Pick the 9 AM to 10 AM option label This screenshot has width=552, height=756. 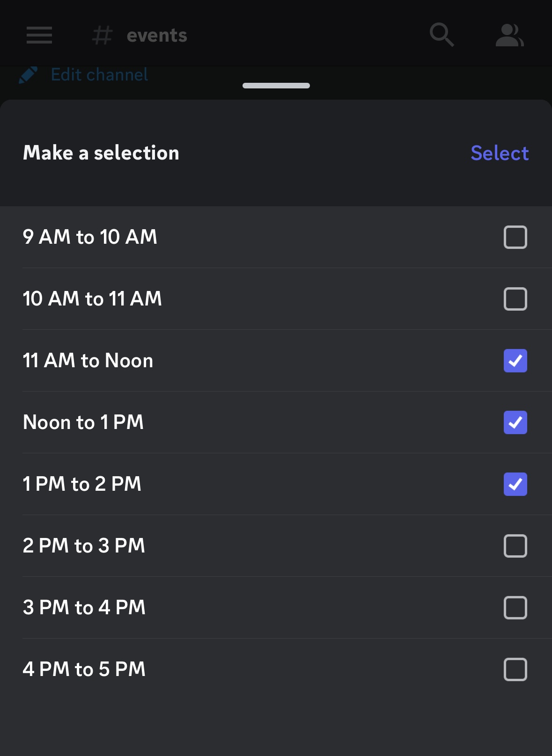coord(90,237)
